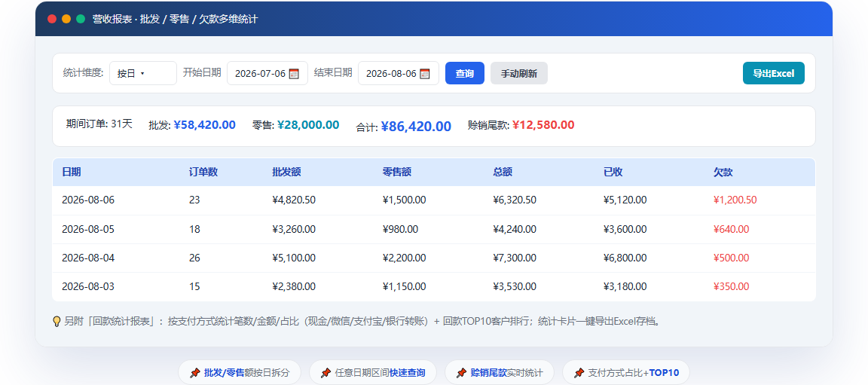
Task: Click total amount ¥4,240.00
Action: [x=515, y=229]
